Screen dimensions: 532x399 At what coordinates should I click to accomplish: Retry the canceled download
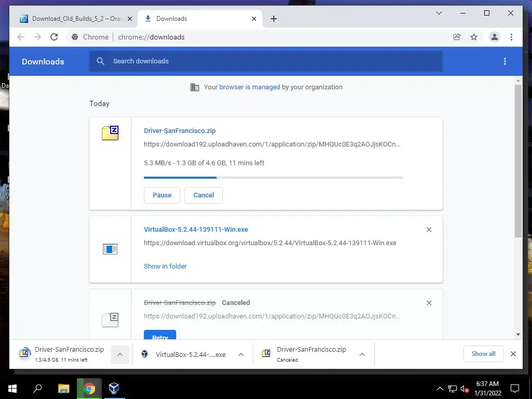pyautogui.click(x=160, y=335)
